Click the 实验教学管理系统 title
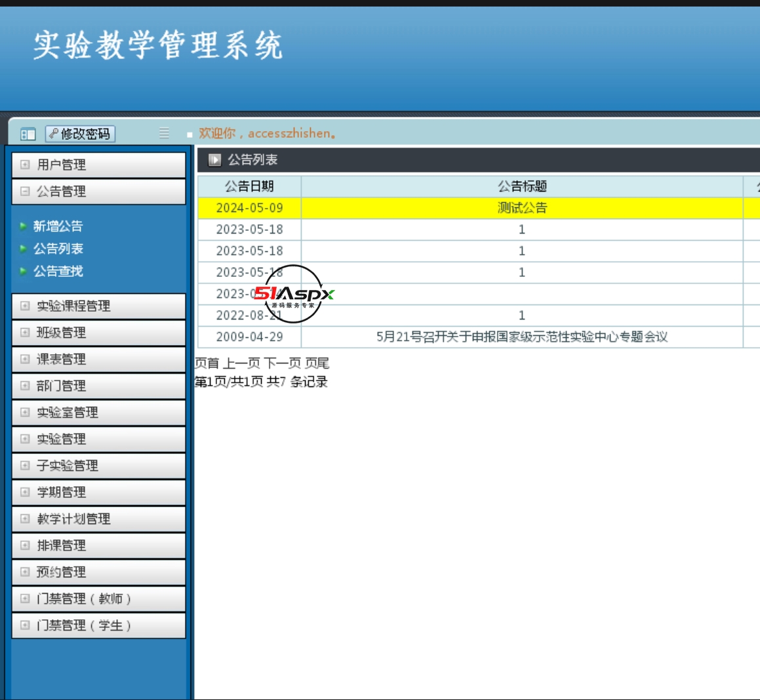 (158, 45)
